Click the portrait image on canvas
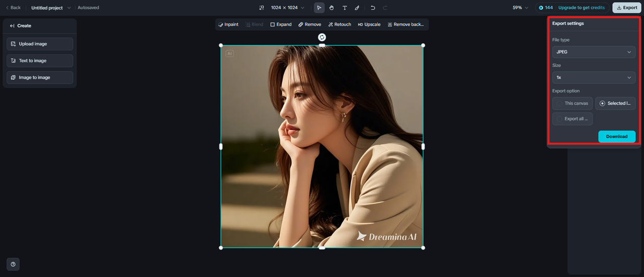The height and width of the screenshot is (277, 644). click(x=322, y=147)
